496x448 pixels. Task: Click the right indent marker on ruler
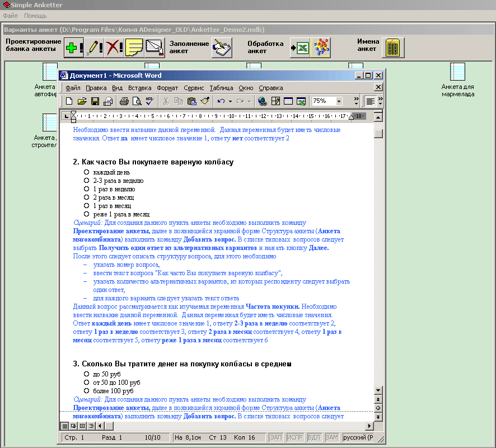click(x=351, y=117)
